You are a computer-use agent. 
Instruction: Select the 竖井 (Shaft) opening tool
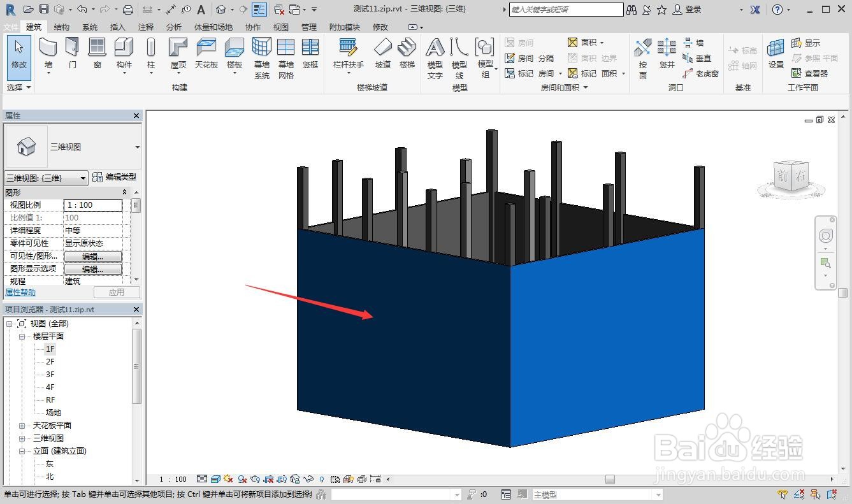click(667, 54)
